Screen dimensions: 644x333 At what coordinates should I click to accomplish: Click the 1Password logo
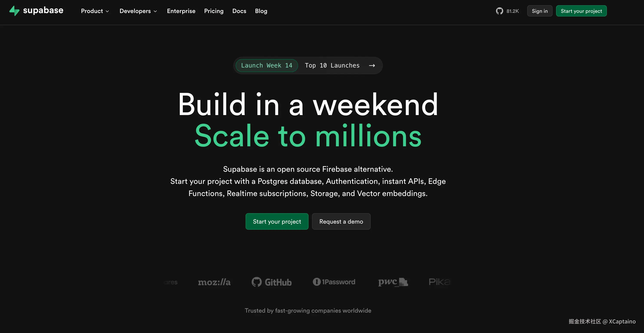click(x=334, y=282)
